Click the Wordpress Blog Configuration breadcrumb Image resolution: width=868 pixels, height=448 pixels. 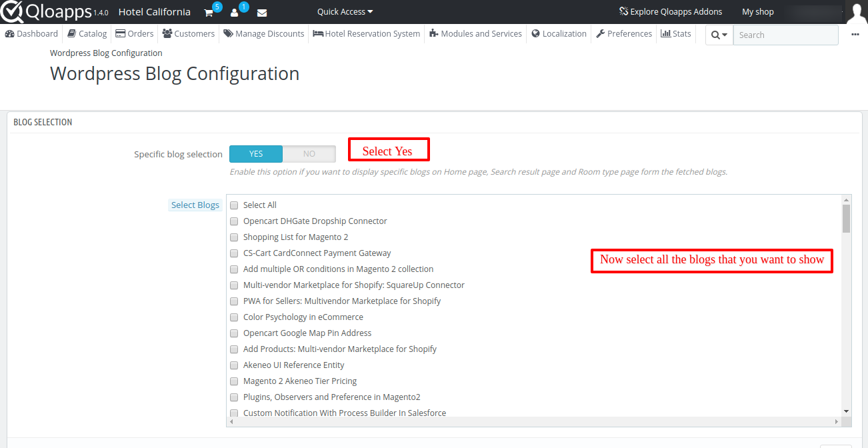tap(106, 53)
